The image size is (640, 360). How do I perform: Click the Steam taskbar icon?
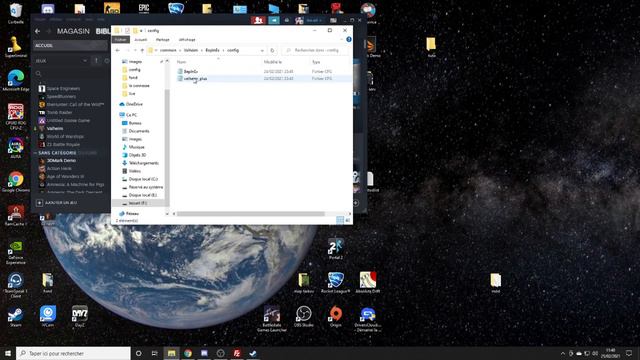click(x=253, y=353)
